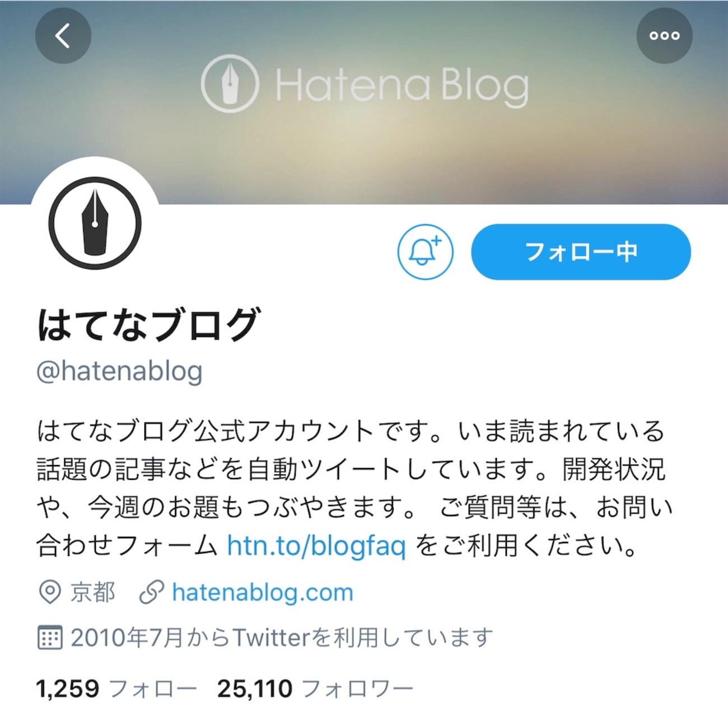This screenshot has height=711, width=728.
Task: Click the calendar joined-date icon
Action: [x=49, y=638]
